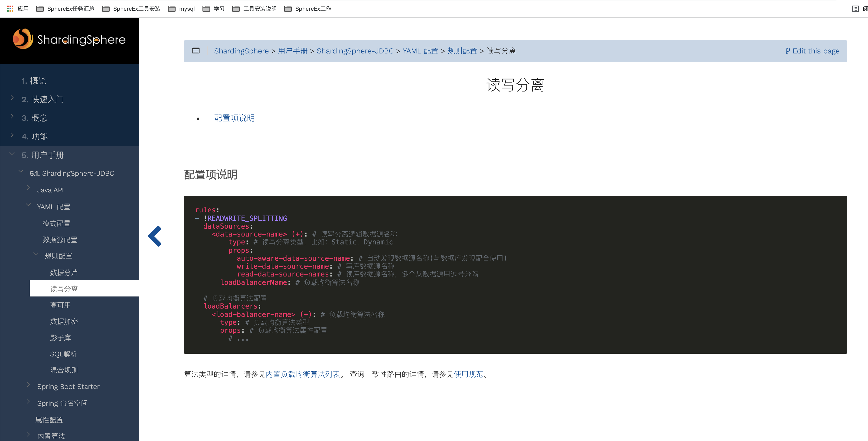Expand the 内置算法 section

click(28, 434)
